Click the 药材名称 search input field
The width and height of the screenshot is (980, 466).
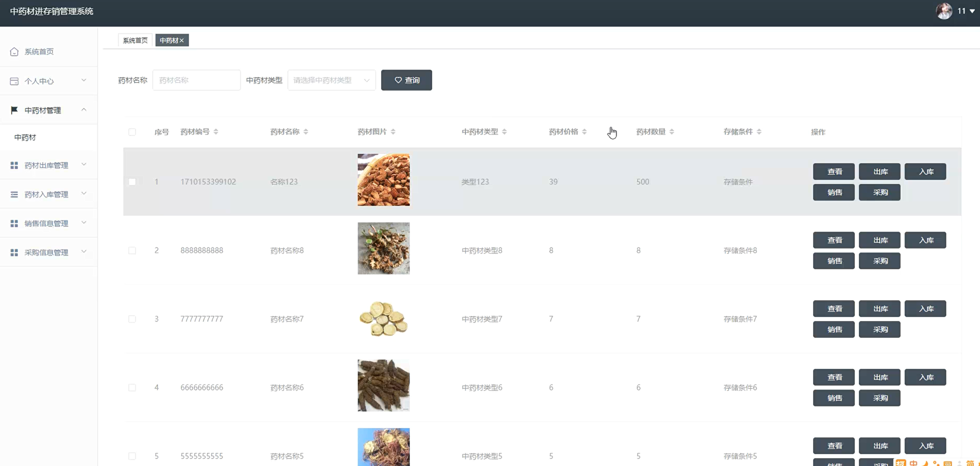(x=196, y=80)
